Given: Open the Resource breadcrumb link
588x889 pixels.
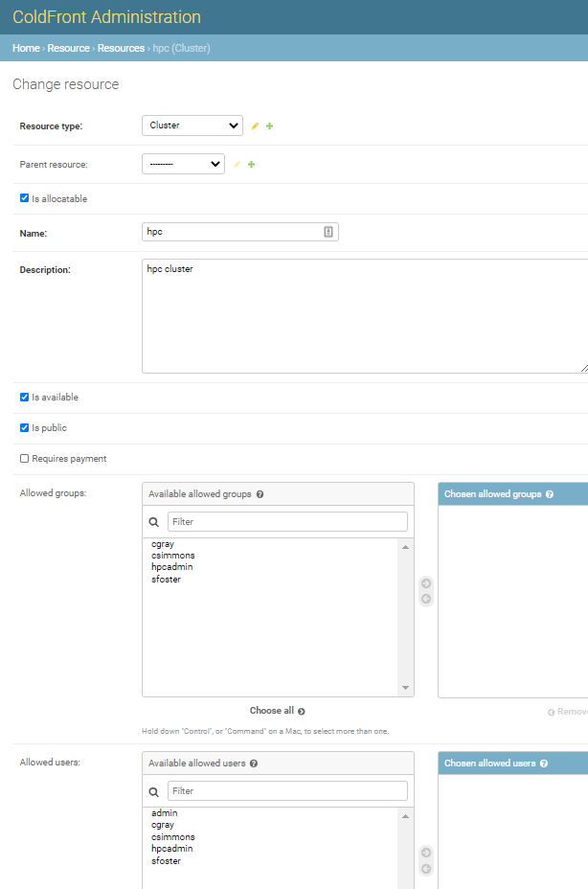Looking at the screenshot, I should point(69,48).
